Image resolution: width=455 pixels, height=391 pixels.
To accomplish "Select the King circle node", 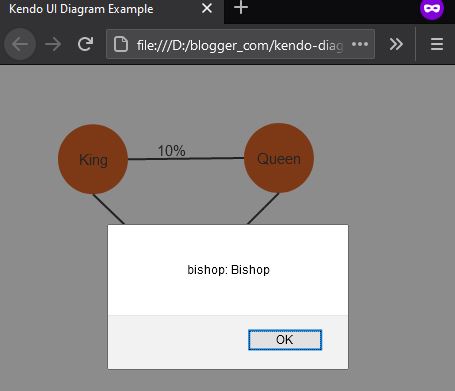I will 93,159.
